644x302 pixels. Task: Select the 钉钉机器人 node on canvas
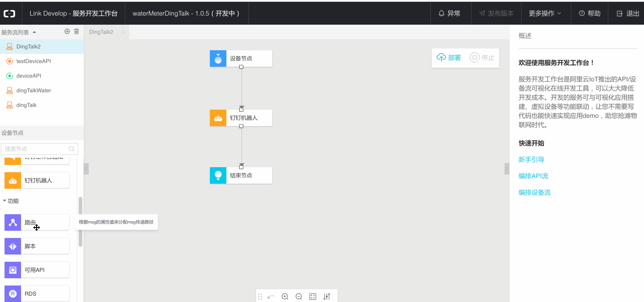(241, 118)
